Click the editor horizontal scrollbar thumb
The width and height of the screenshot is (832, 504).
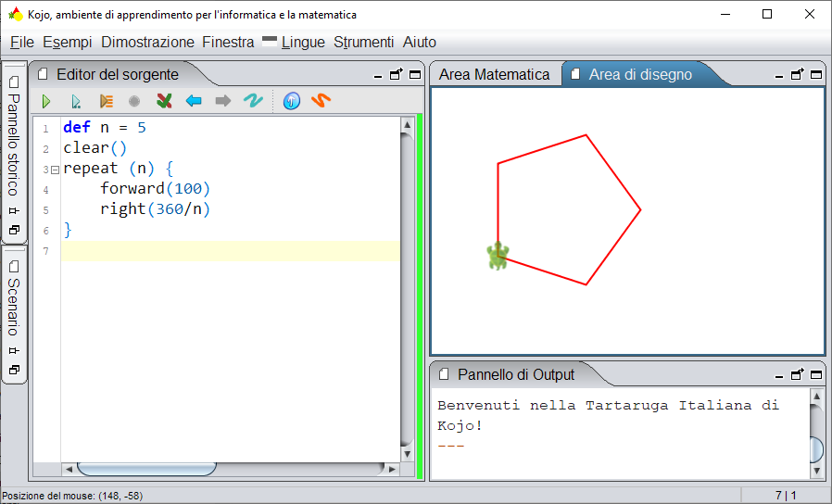click(x=147, y=469)
